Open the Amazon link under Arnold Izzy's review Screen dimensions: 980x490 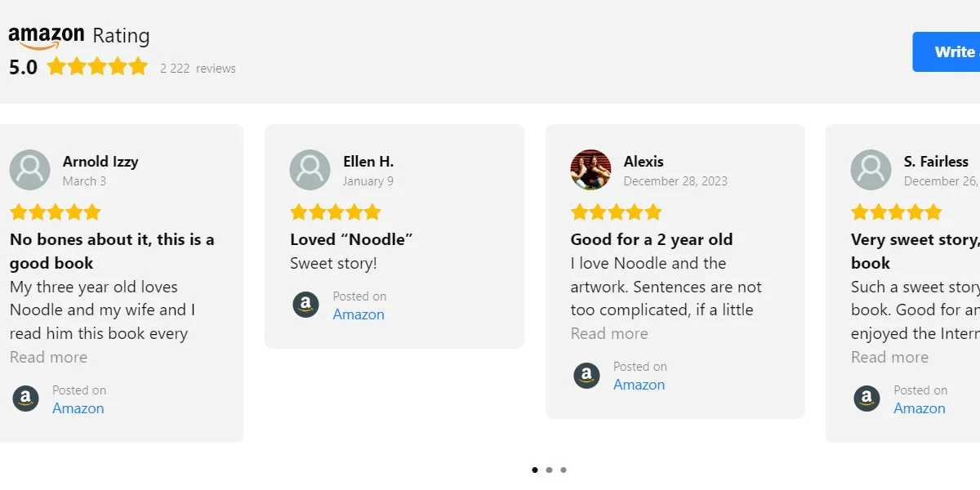pyautogui.click(x=78, y=408)
